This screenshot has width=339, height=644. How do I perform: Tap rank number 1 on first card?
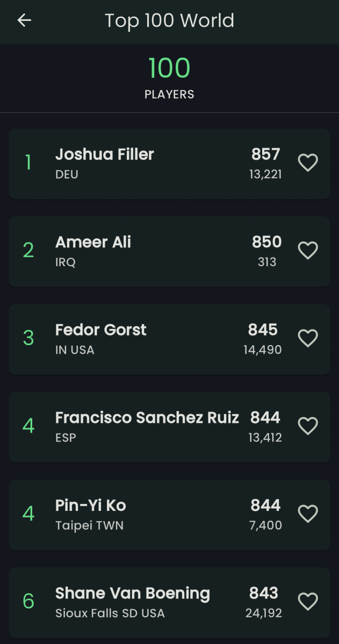pyautogui.click(x=28, y=163)
